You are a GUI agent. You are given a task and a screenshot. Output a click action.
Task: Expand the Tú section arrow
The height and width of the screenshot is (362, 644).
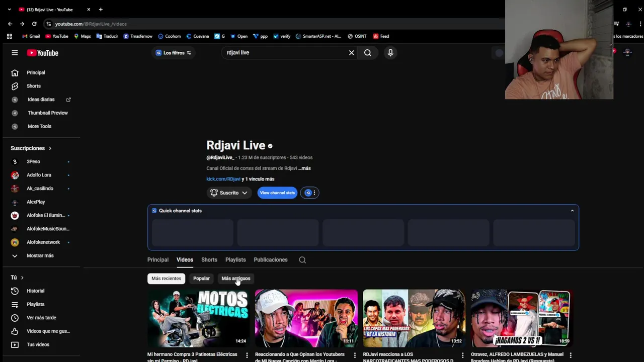[22, 278]
